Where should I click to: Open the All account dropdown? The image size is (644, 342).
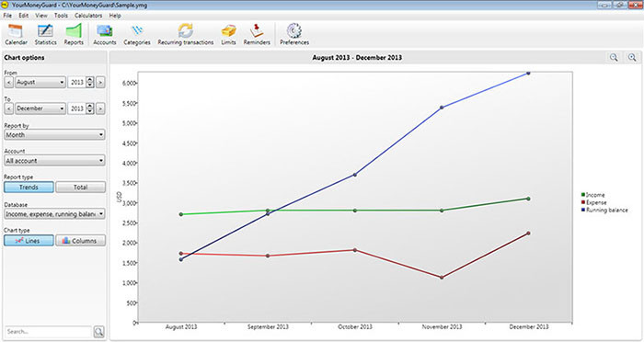click(x=54, y=161)
